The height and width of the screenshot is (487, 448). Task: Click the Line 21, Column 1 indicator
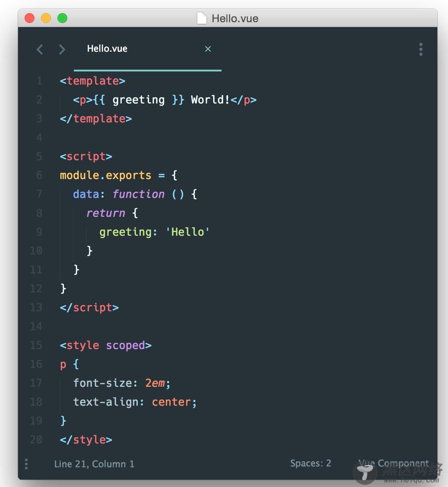pyautogui.click(x=94, y=464)
